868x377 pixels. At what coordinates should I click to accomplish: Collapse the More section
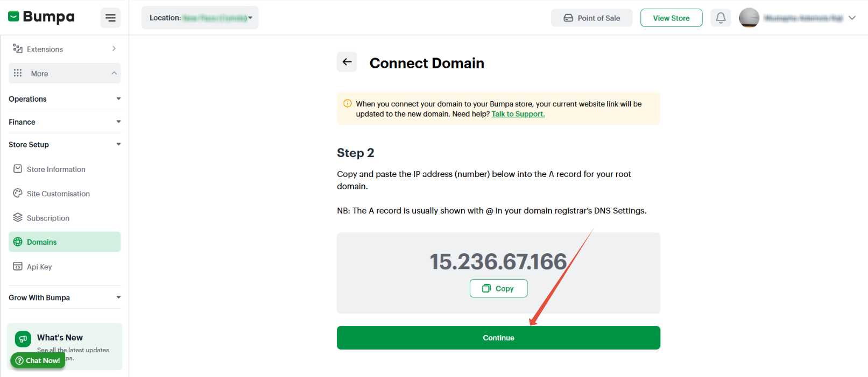click(x=65, y=73)
